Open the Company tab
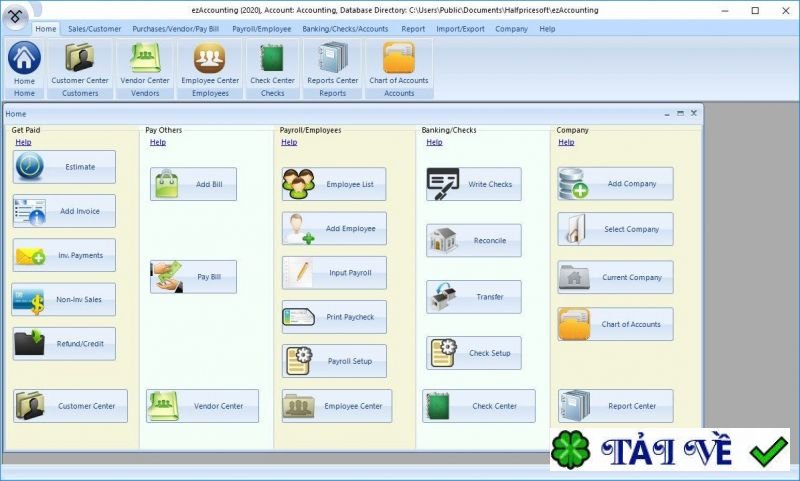 pyautogui.click(x=511, y=29)
